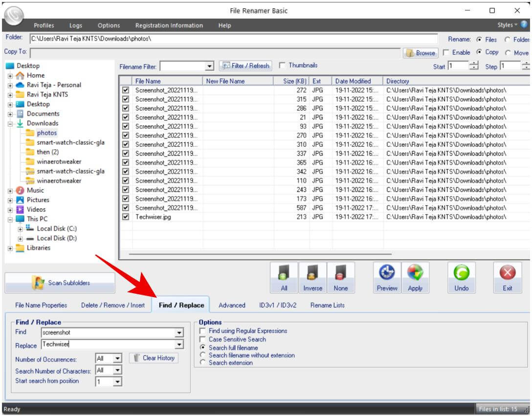
Task: Enable Case Sensitive Search
Action: 202,339
